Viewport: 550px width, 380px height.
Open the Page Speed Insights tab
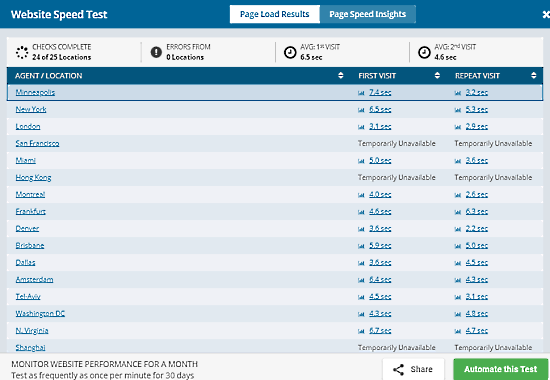368,14
